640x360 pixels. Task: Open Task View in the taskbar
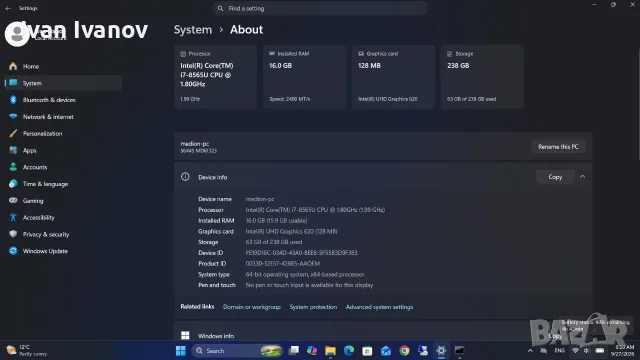(x=293, y=351)
